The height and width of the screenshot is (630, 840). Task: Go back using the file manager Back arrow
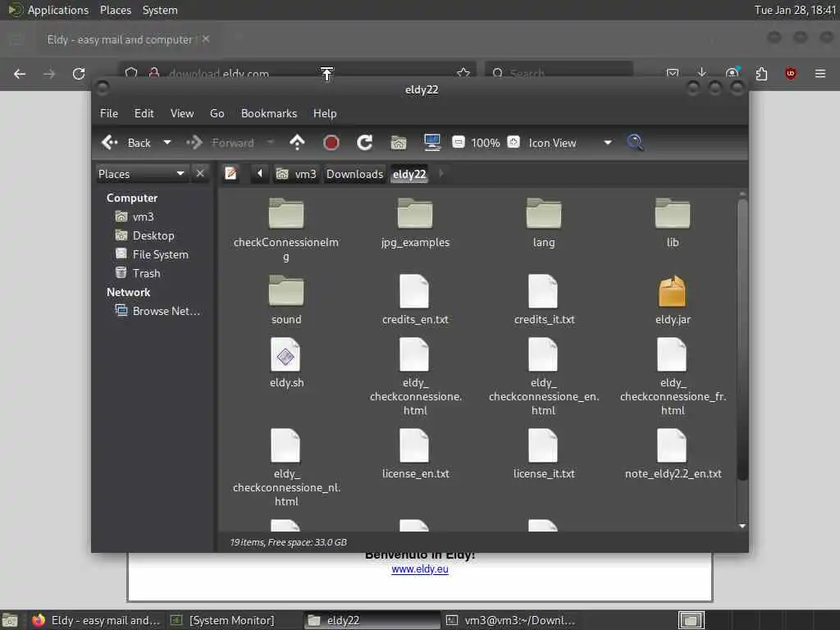(126, 143)
